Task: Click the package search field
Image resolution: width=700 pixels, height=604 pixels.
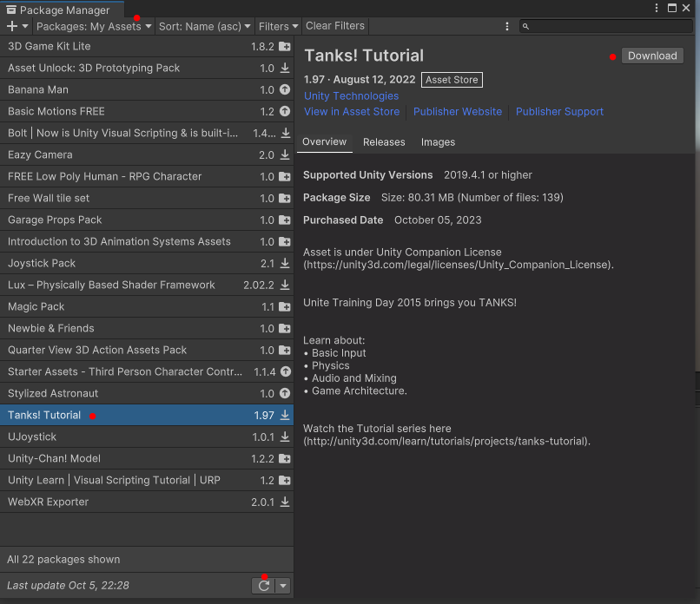Action: pyautogui.click(x=606, y=26)
